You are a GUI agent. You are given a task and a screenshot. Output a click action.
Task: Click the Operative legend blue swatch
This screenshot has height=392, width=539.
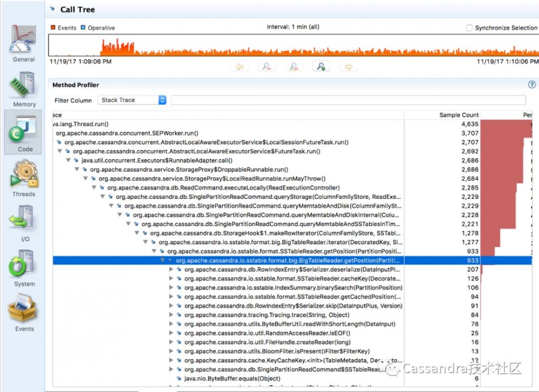click(83, 27)
